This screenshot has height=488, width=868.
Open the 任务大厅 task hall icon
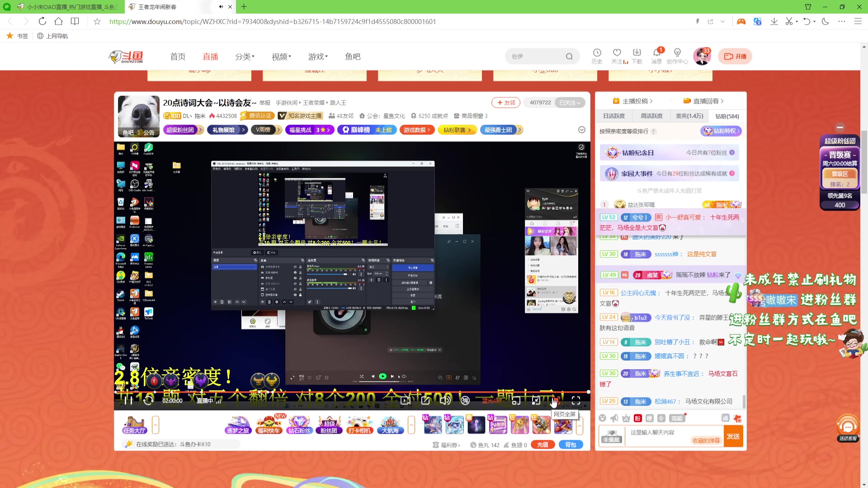[x=134, y=425]
